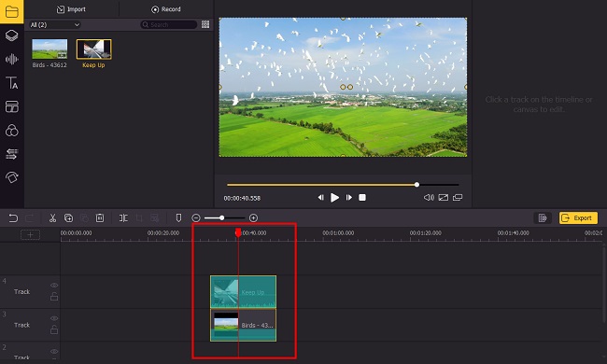Add a marker with the marker icon
The image size is (607, 364).
[x=178, y=218]
